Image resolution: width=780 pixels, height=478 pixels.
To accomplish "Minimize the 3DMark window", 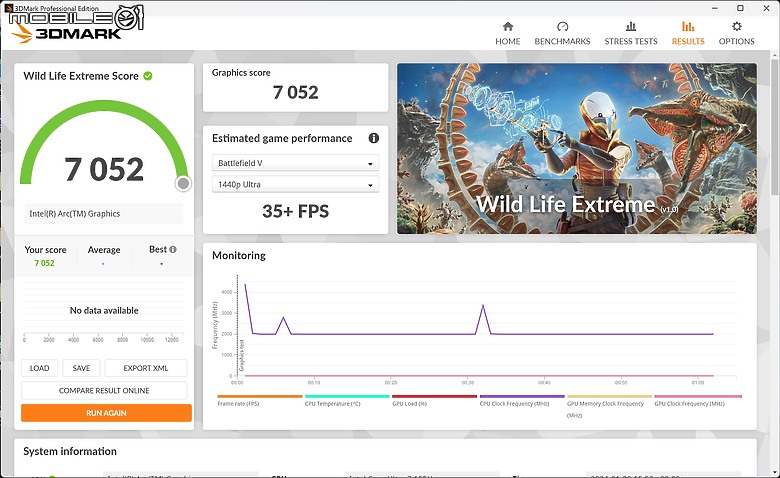I will 715,8.
